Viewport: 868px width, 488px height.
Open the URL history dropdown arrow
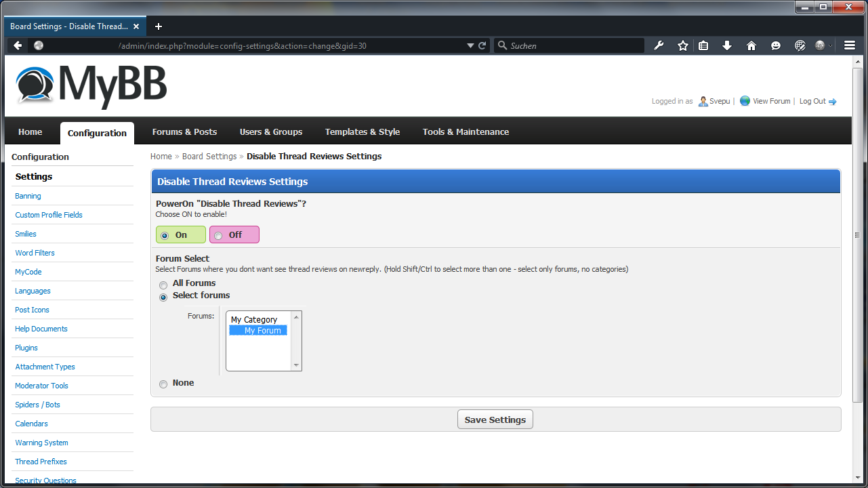471,46
